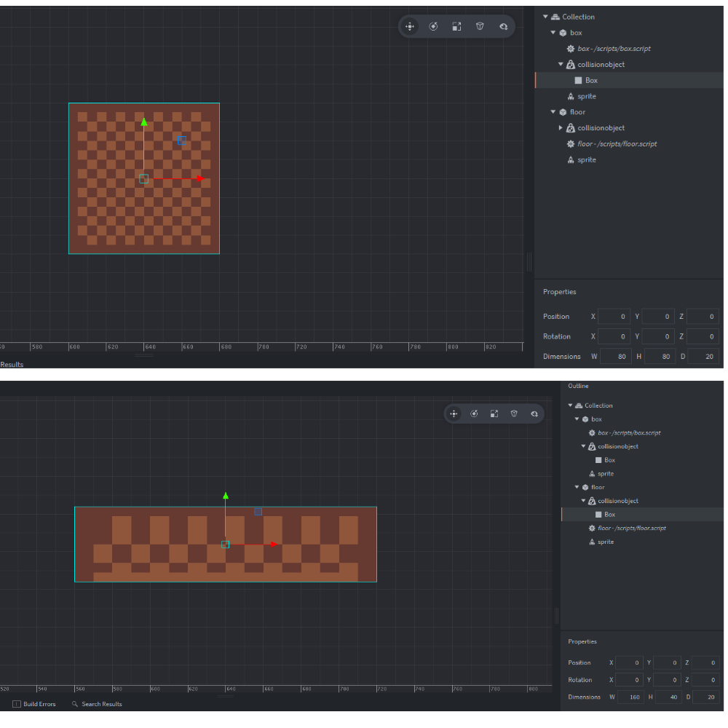Select the Rotate tool in the lower scene toolbar
728x728 pixels.
click(x=474, y=414)
